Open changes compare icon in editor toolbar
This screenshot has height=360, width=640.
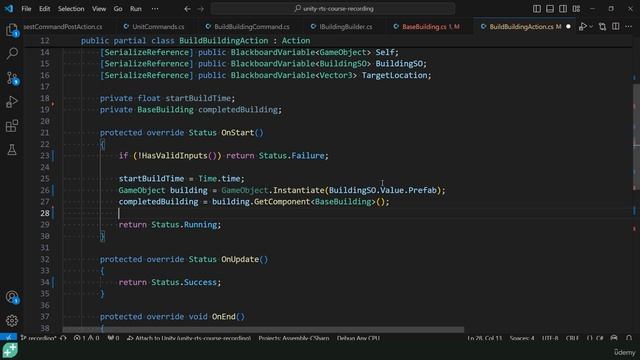[x=602, y=27]
